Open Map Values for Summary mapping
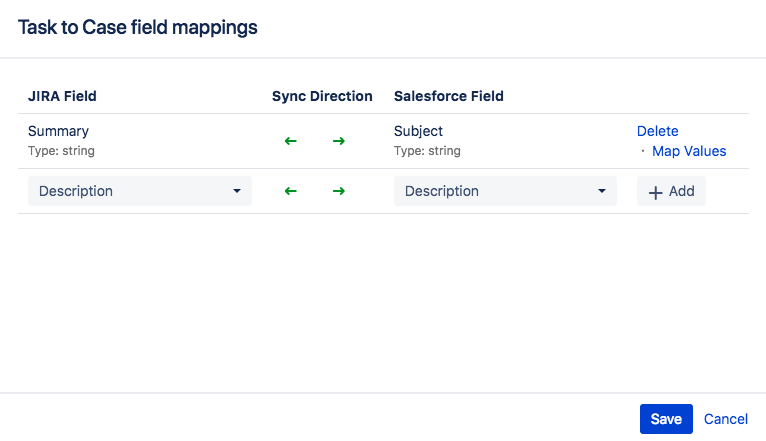Screen dimensions: 766x441 689,151
